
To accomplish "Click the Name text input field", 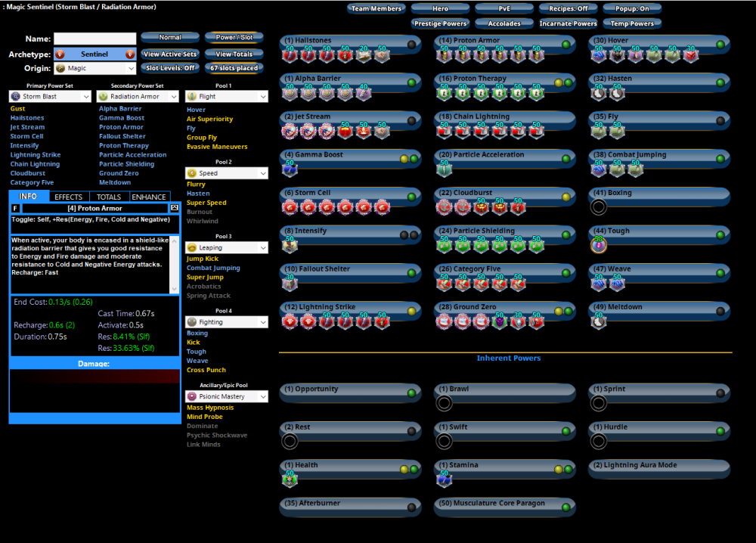I will (x=94, y=39).
